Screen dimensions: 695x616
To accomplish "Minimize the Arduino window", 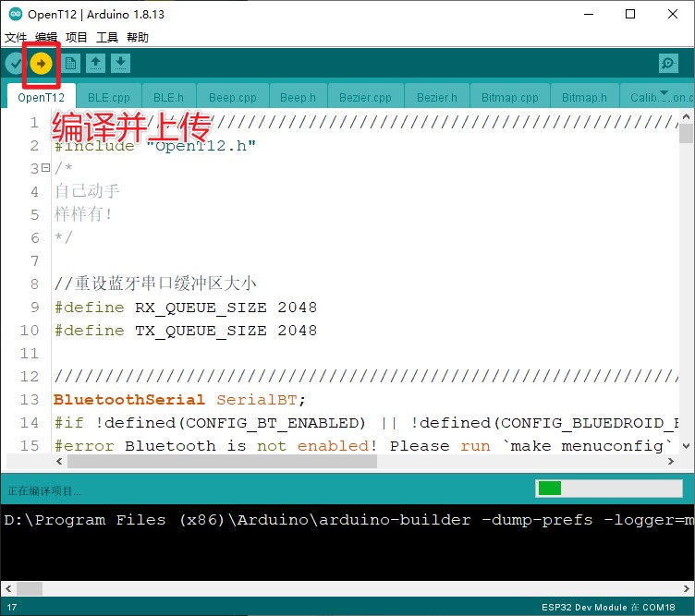I will coord(589,14).
